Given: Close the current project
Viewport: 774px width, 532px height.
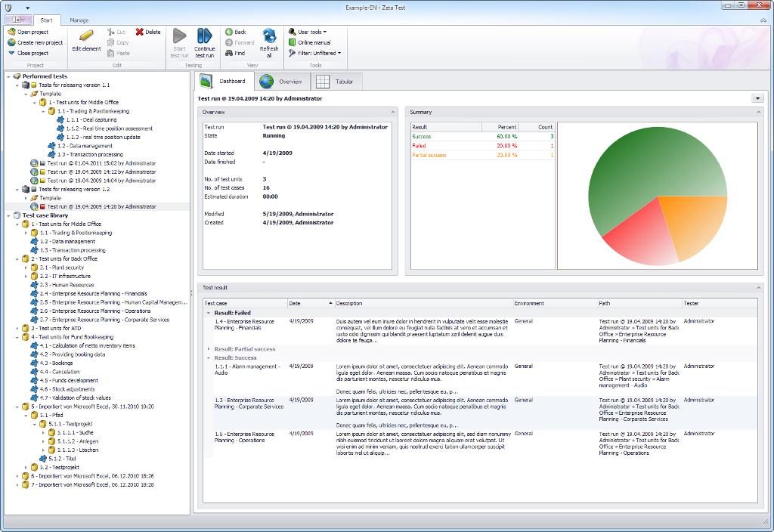Looking at the screenshot, I should pos(28,54).
